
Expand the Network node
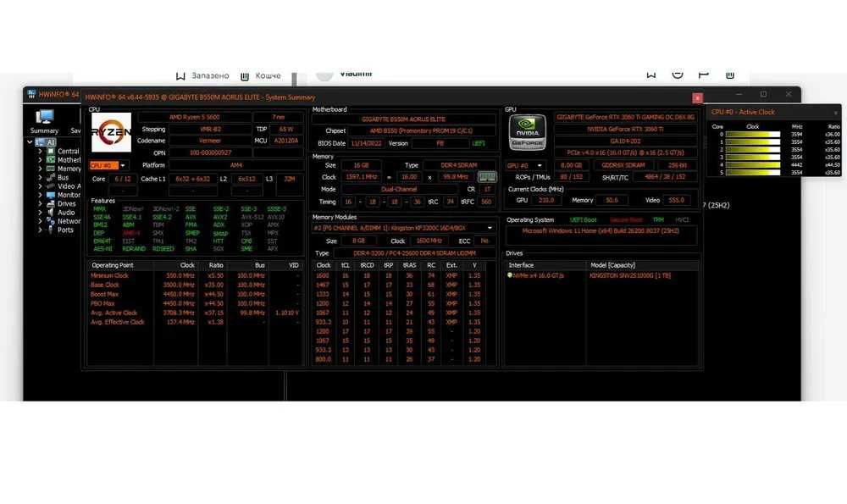pyautogui.click(x=40, y=221)
